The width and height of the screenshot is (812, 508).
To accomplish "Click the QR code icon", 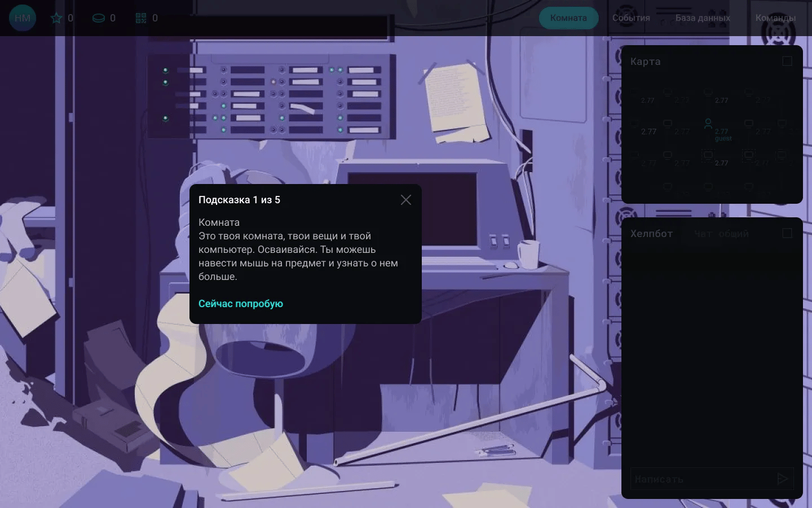I will coord(141,18).
